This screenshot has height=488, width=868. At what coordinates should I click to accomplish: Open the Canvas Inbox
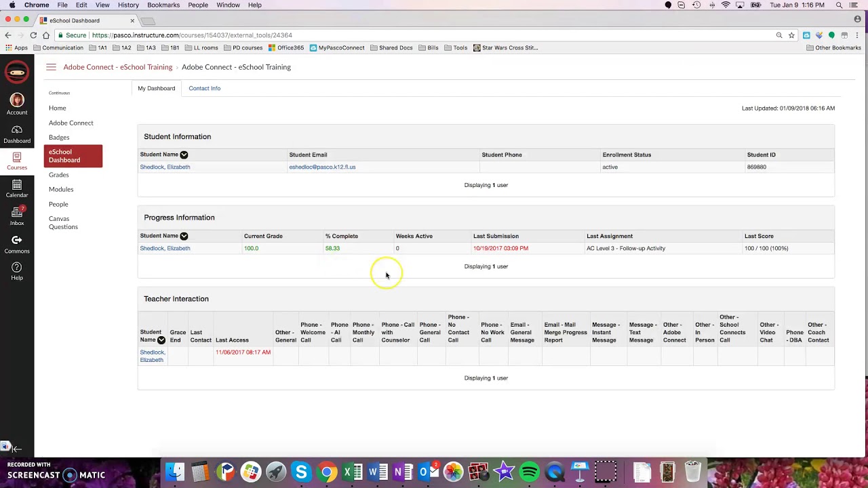coord(17,216)
